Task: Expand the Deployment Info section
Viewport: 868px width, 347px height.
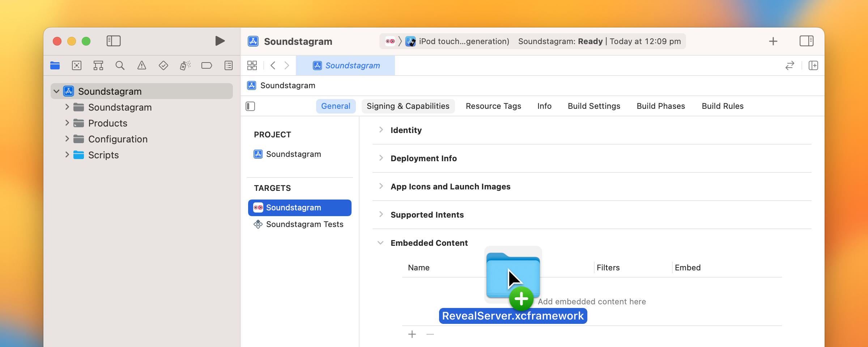Action: [381, 158]
